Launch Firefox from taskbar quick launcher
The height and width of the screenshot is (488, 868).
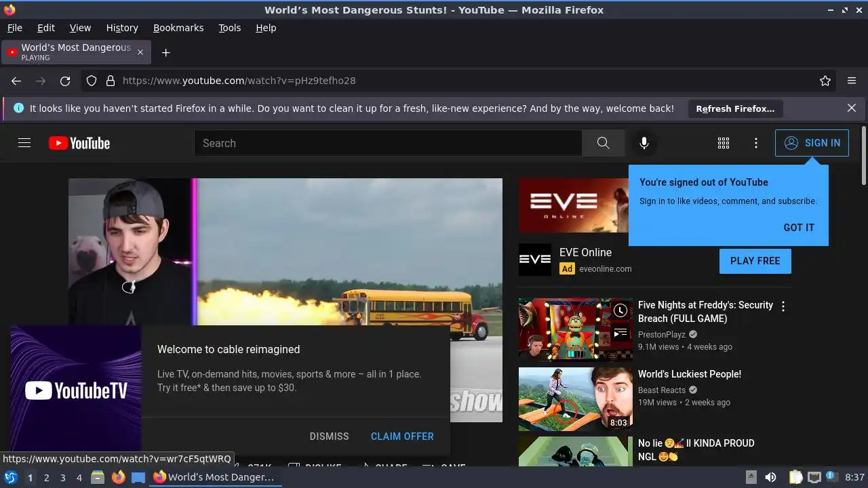[118, 477]
